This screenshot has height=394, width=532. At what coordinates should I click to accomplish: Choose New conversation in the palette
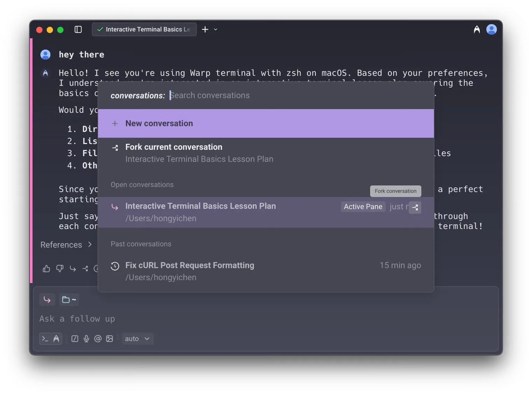click(159, 123)
